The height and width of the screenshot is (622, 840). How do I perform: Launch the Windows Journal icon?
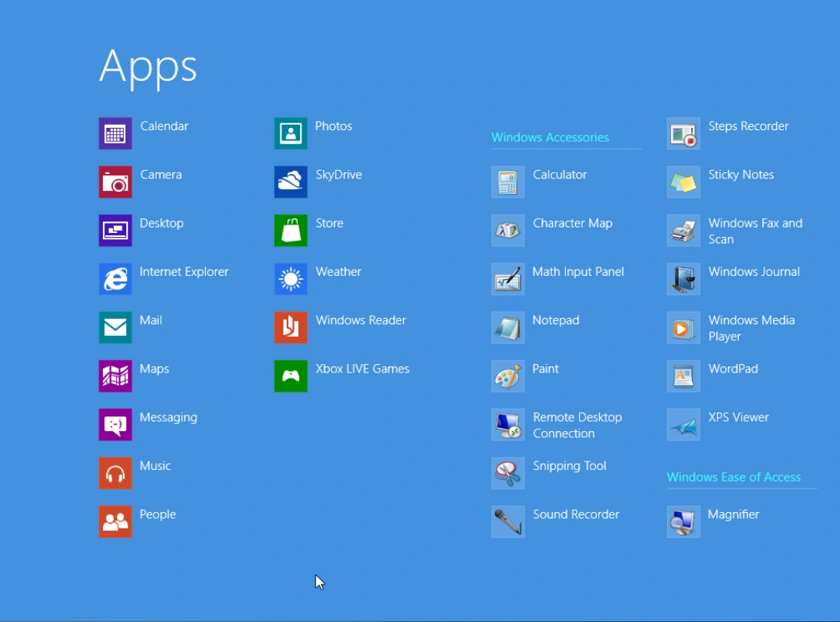tap(683, 279)
